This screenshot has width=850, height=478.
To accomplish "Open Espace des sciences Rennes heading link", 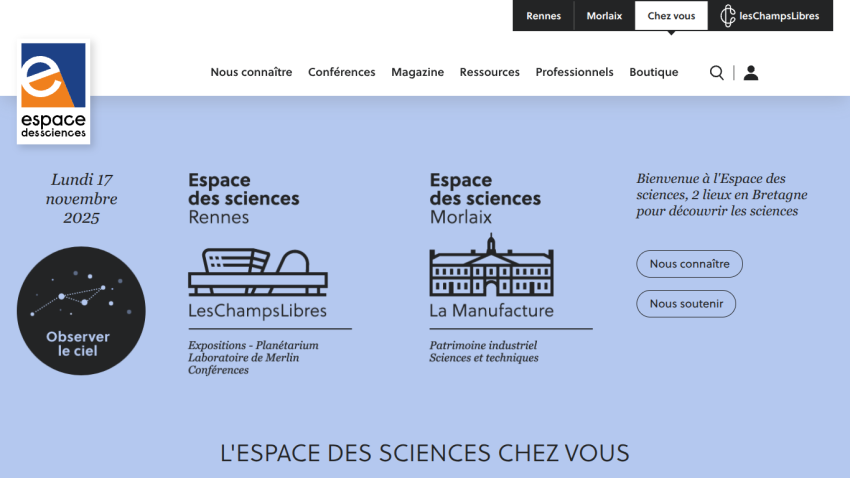I will 244,198.
